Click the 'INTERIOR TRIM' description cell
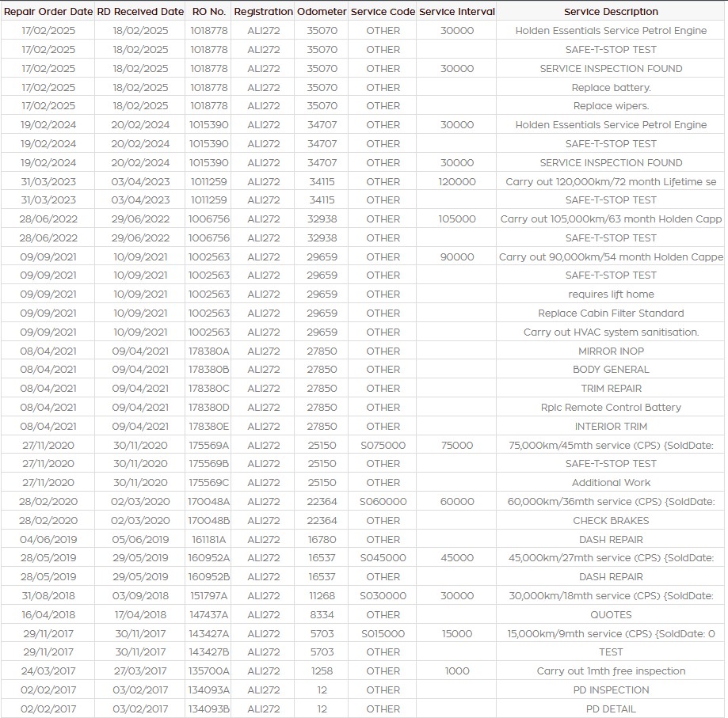 click(611, 426)
